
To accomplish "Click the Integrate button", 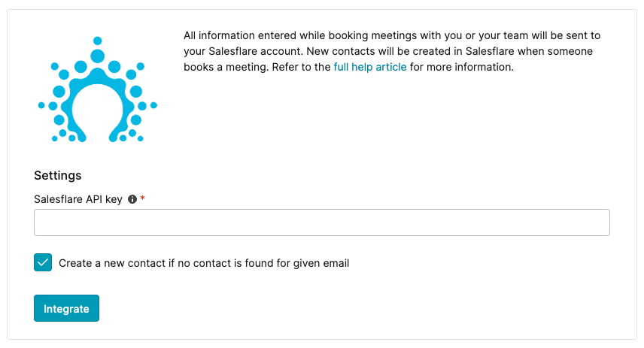I will [x=66, y=308].
